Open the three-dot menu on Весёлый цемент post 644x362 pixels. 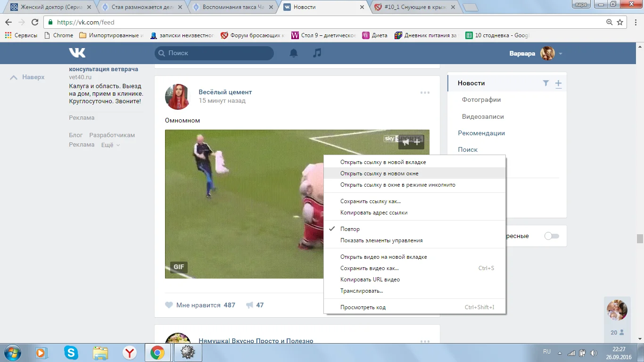[x=425, y=93]
